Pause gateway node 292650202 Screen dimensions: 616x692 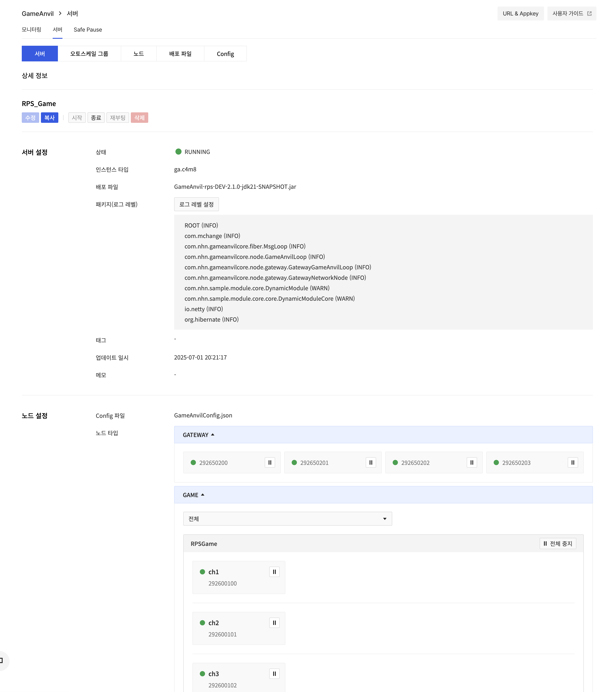pos(471,462)
